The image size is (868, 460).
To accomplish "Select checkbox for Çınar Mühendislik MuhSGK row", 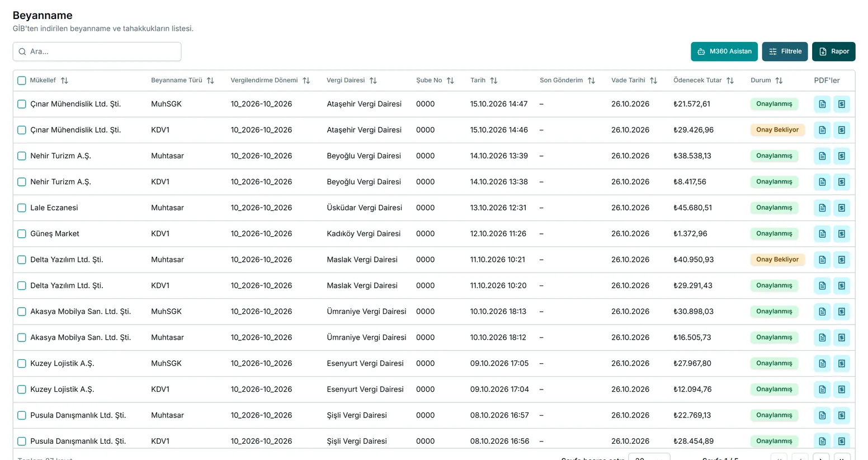I will tap(22, 104).
